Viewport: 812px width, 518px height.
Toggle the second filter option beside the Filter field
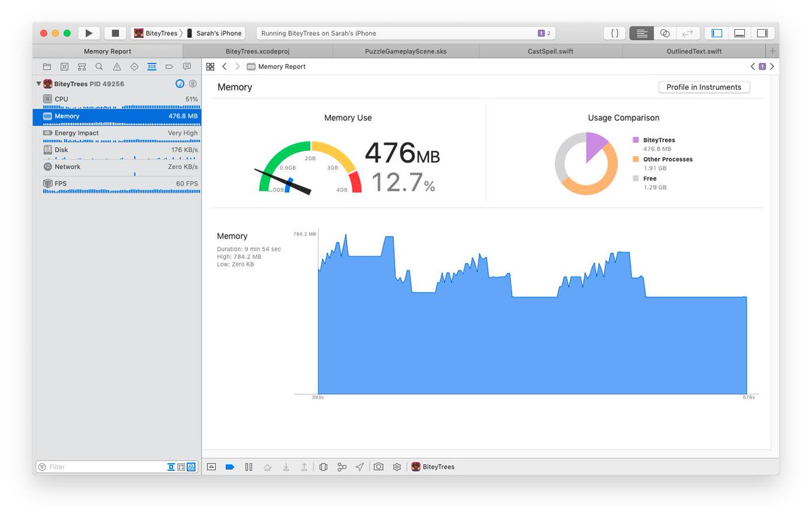(x=181, y=467)
